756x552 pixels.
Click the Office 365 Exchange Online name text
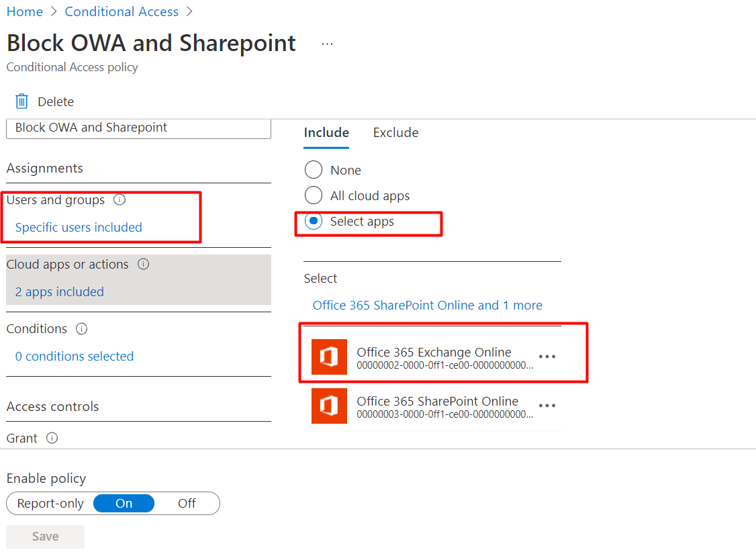pyautogui.click(x=434, y=352)
